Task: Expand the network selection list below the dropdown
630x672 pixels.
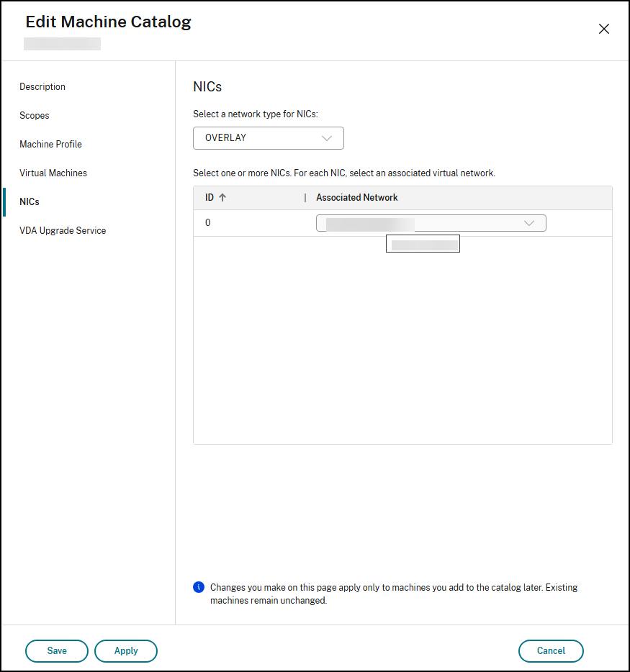Action: click(423, 243)
